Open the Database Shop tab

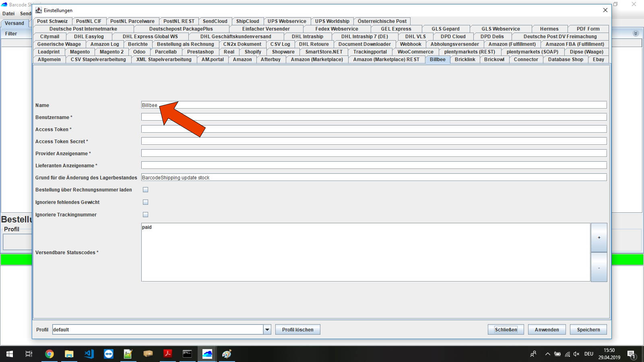pyautogui.click(x=566, y=59)
